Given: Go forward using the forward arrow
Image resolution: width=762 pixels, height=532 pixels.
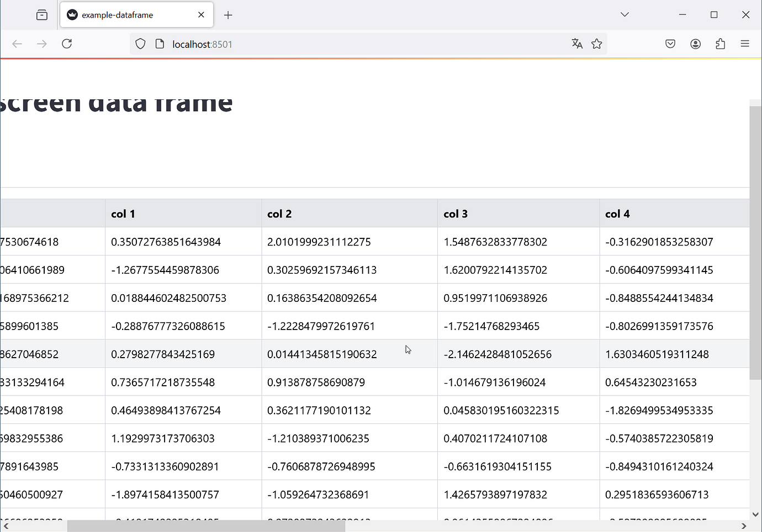Looking at the screenshot, I should coord(42,44).
